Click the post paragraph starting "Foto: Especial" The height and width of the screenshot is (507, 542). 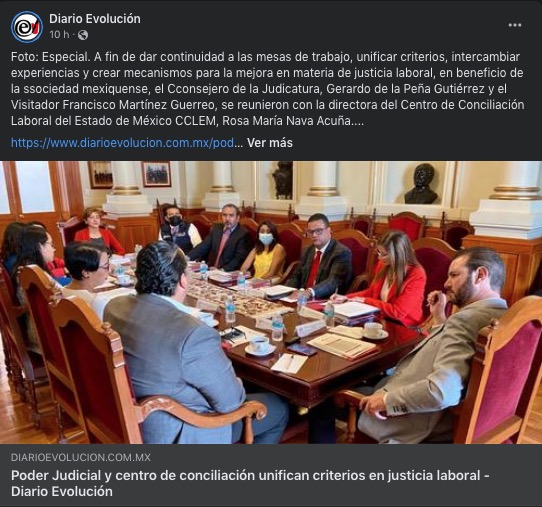point(268,89)
